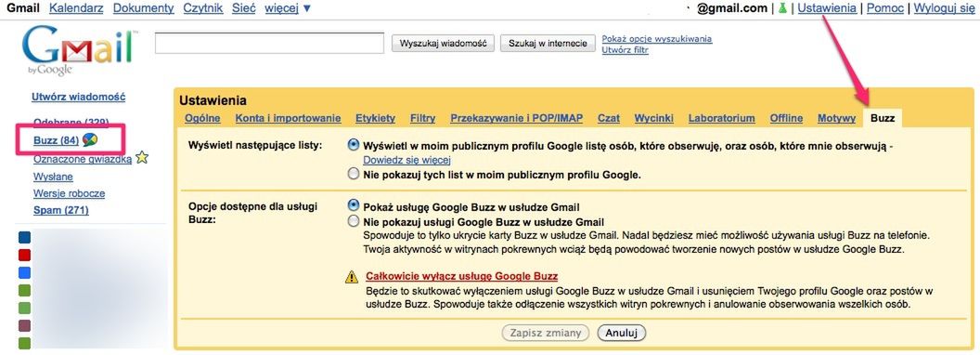This screenshot has height=355, width=980.
Task: Select radio to show lists in public profile
Action: click(x=354, y=145)
